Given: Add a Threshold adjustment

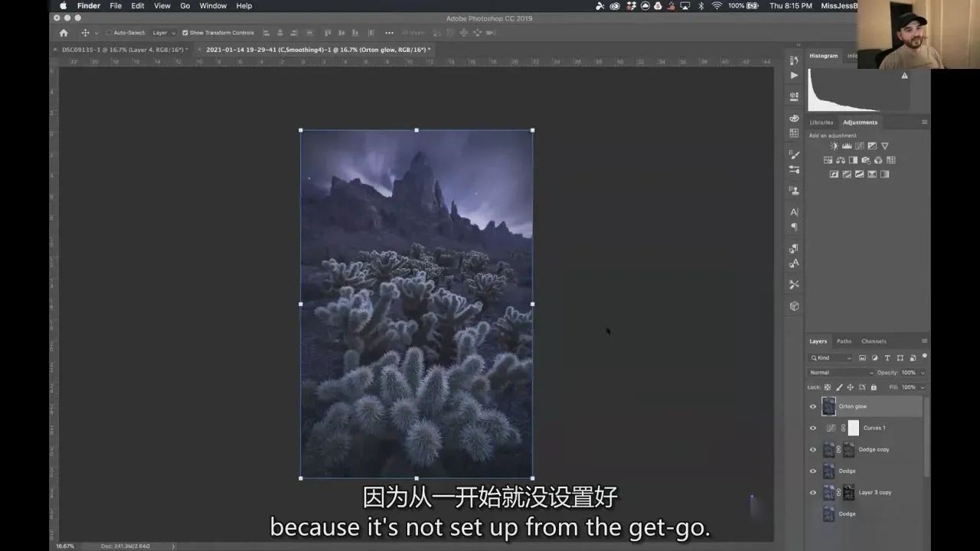Looking at the screenshot, I should tap(860, 174).
